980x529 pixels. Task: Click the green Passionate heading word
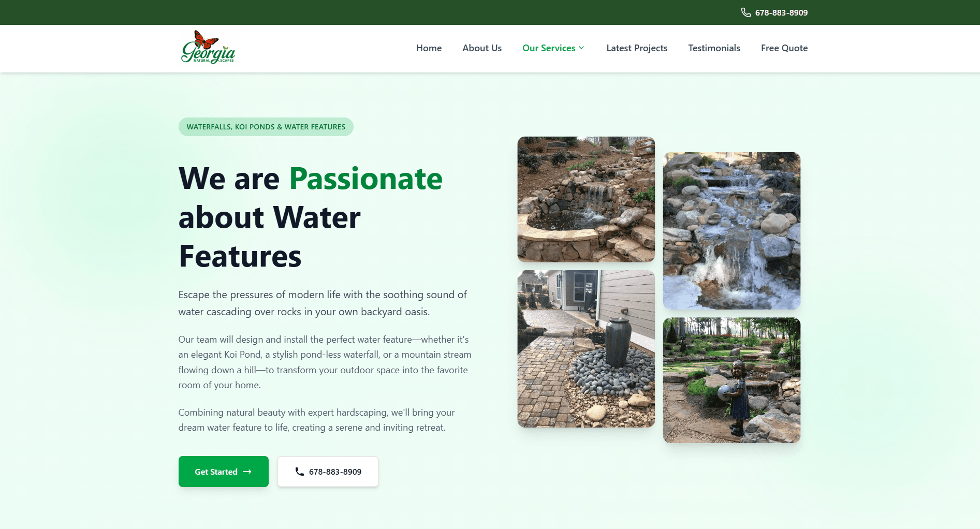pos(365,179)
